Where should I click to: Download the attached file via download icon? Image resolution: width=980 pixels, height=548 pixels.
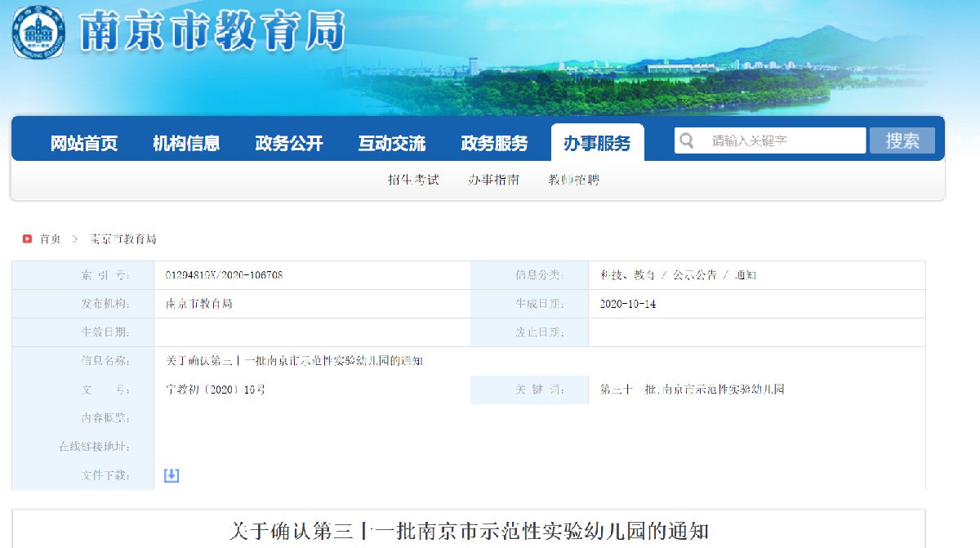(171, 475)
